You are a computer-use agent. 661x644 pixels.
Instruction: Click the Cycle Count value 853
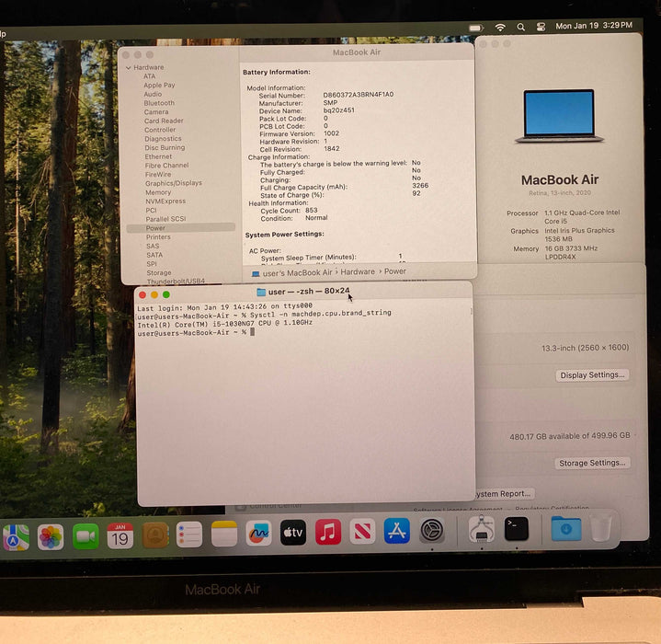312,211
